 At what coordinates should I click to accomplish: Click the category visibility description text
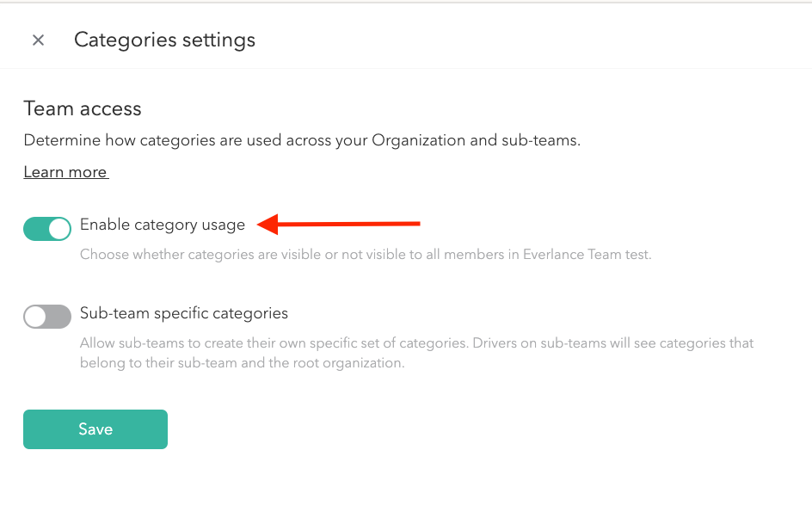click(366, 255)
